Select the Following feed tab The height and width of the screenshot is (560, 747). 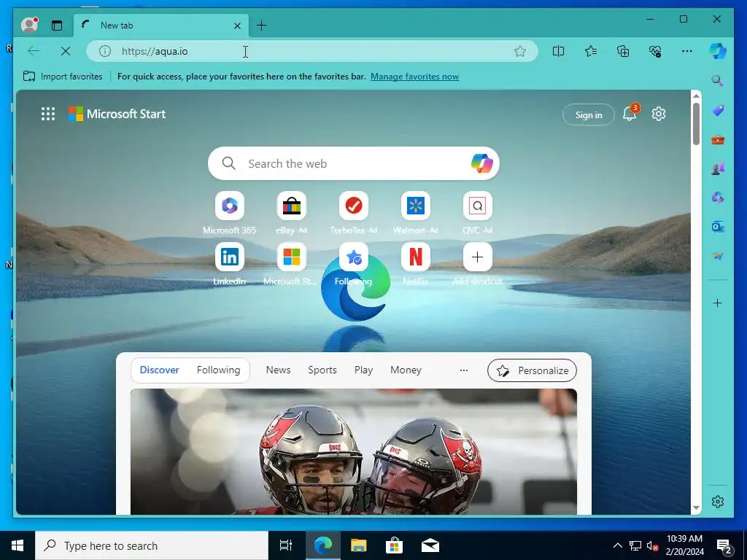coord(218,370)
